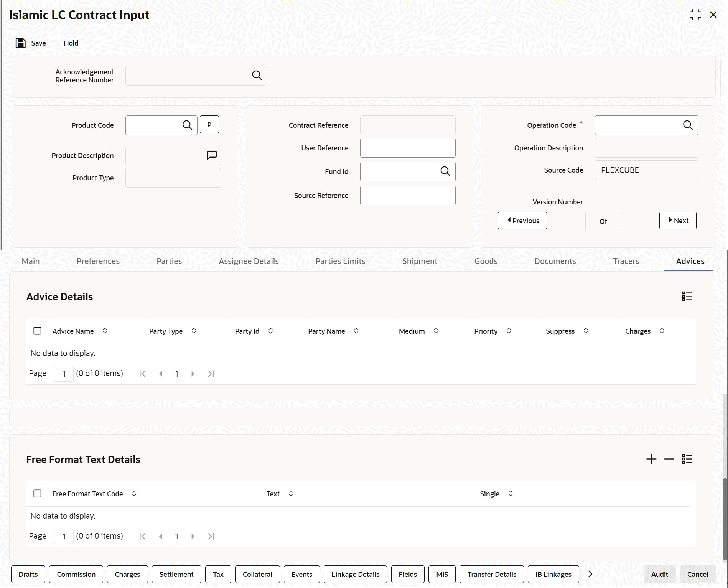Switch to the Parties tab
728x588 pixels.
[169, 261]
